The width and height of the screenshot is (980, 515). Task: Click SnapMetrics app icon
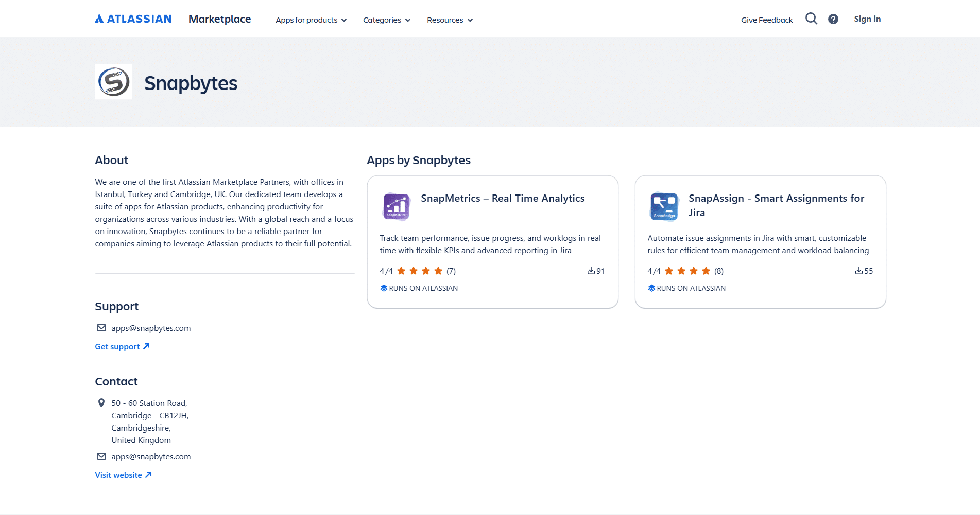coord(396,207)
